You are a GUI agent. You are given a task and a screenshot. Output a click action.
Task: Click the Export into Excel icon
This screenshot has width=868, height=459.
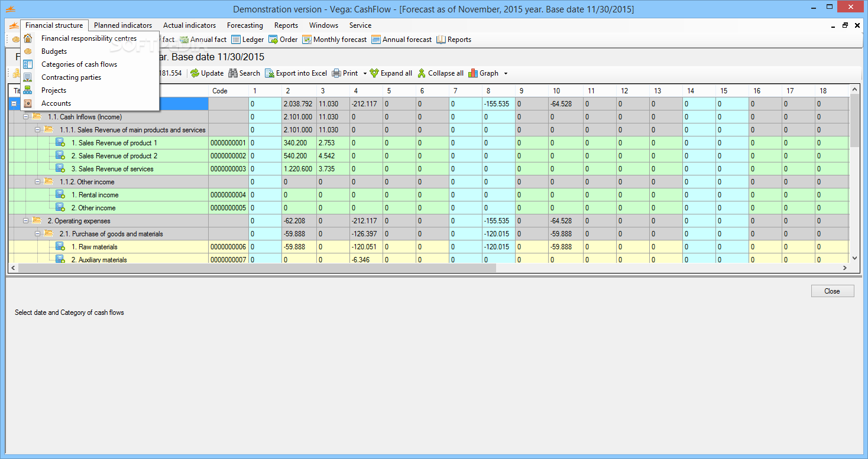tap(270, 73)
